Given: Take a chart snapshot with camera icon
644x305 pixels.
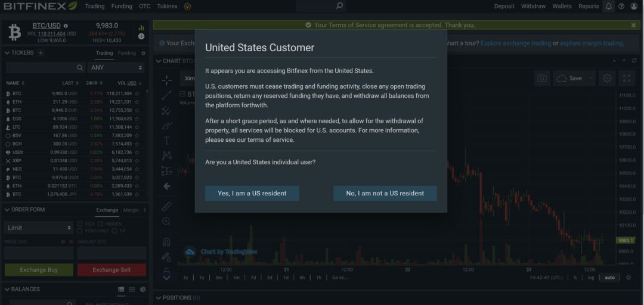Looking at the screenshot, I should pos(541,78).
